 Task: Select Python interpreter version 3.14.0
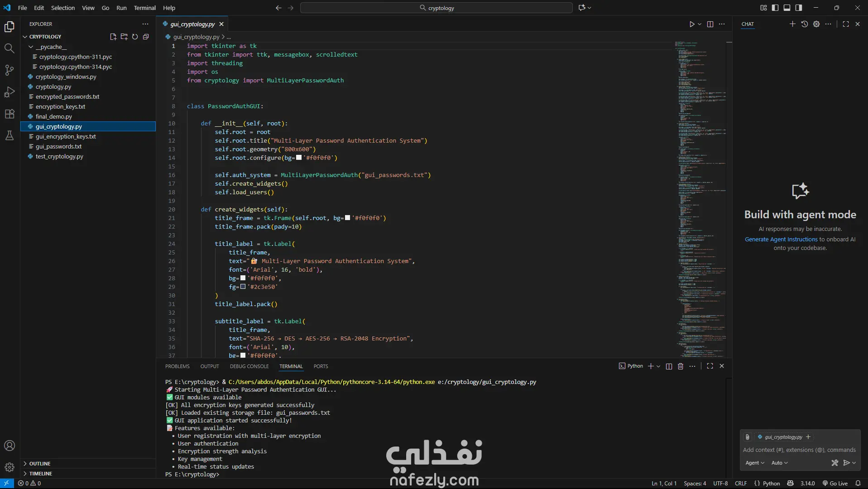pos(807,483)
